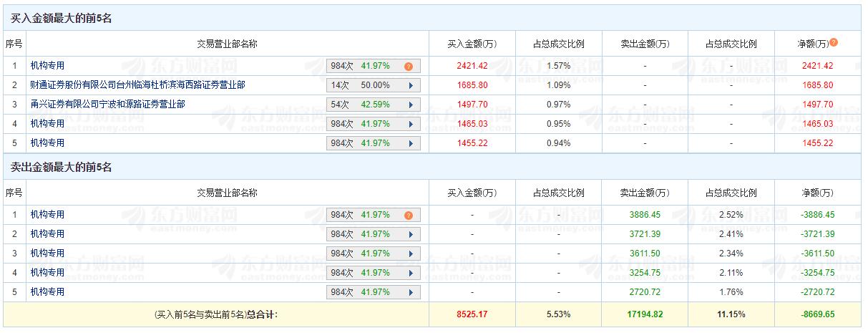Open the 54次 42.59% success rate box
The height and width of the screenshot is (333, 868).
point(373,105)
